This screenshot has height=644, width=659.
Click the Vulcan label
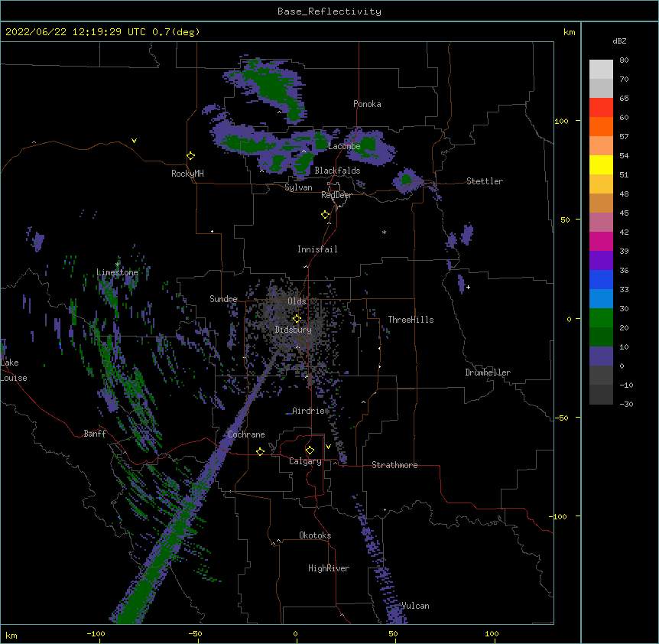coord(415,606)
